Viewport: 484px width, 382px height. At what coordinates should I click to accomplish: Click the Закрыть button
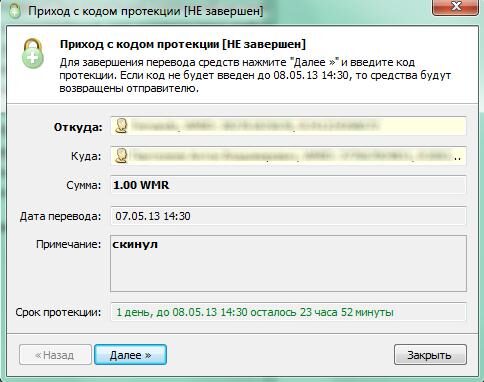pos(430,355)
